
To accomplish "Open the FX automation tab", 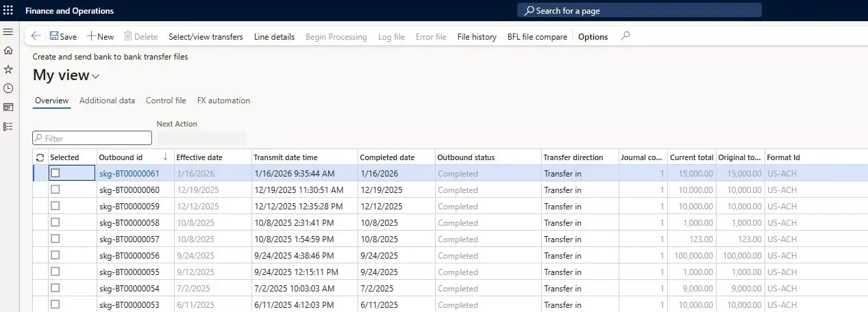I will coord(223,101).
